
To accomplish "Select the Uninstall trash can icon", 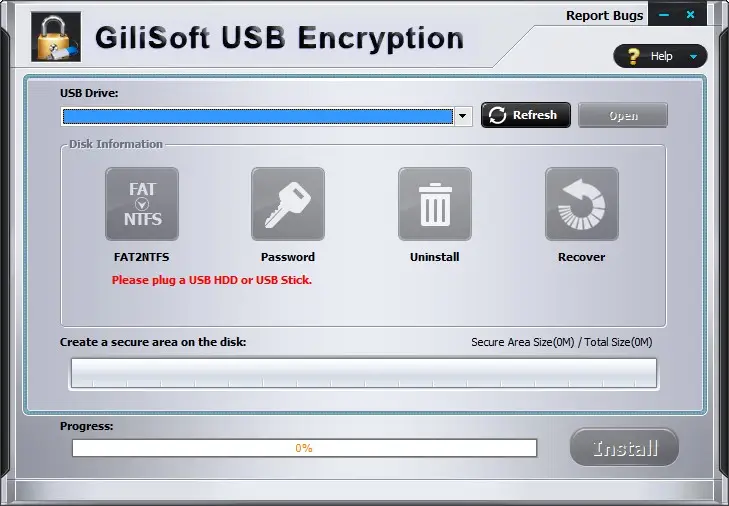I will click(435, 204).
